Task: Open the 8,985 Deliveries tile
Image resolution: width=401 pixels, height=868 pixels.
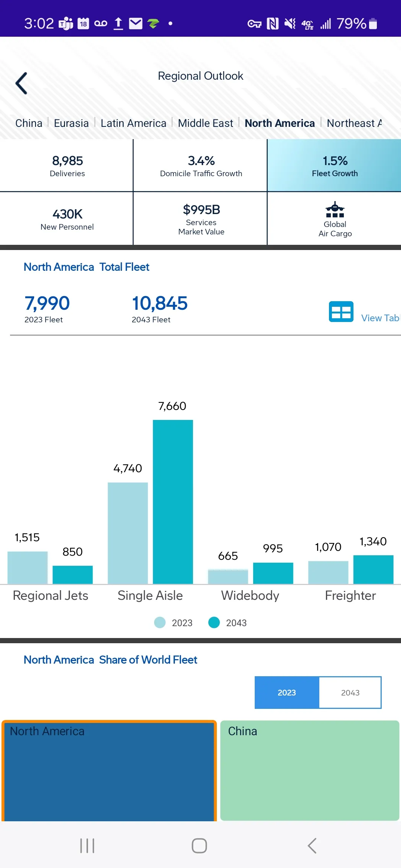Action: [x=67, y=165]
